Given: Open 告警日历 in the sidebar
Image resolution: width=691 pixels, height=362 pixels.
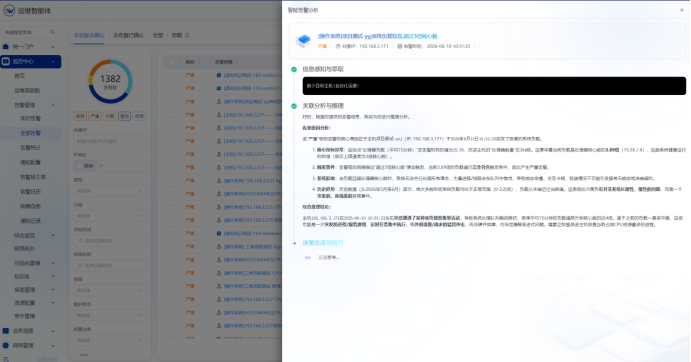Looking at the screenshot, I should (30, 191).
